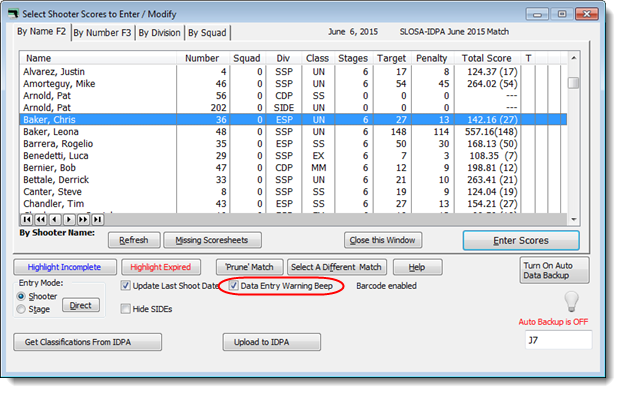
Task: Click Highlight Expired button
Action: (161, 267)
